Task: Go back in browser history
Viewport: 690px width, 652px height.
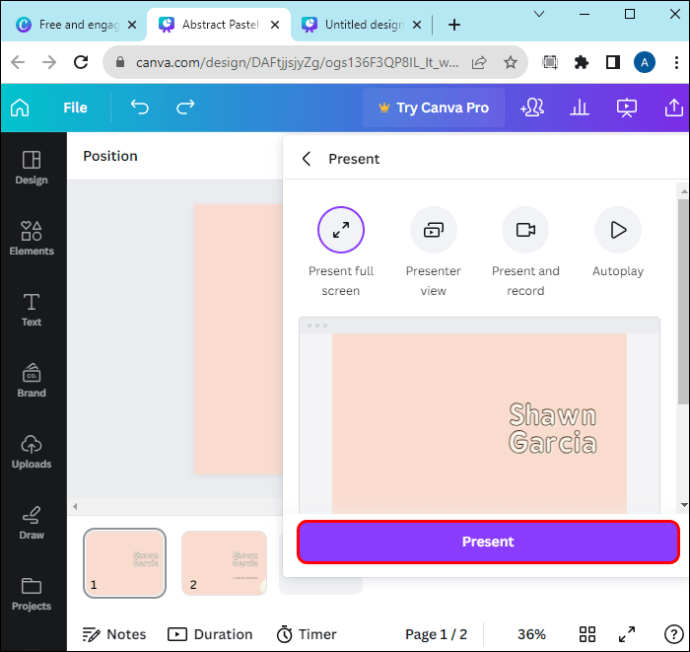Action: click(18, 62)
